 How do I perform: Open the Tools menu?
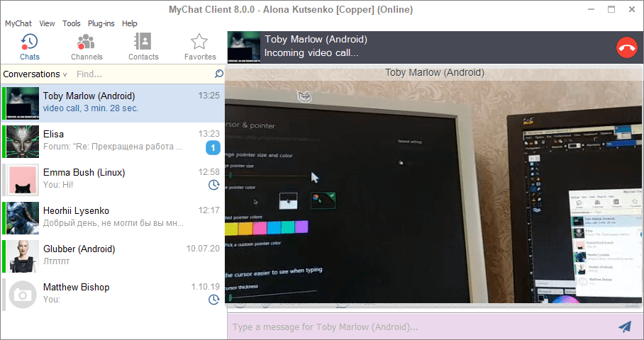click(72, 23)
